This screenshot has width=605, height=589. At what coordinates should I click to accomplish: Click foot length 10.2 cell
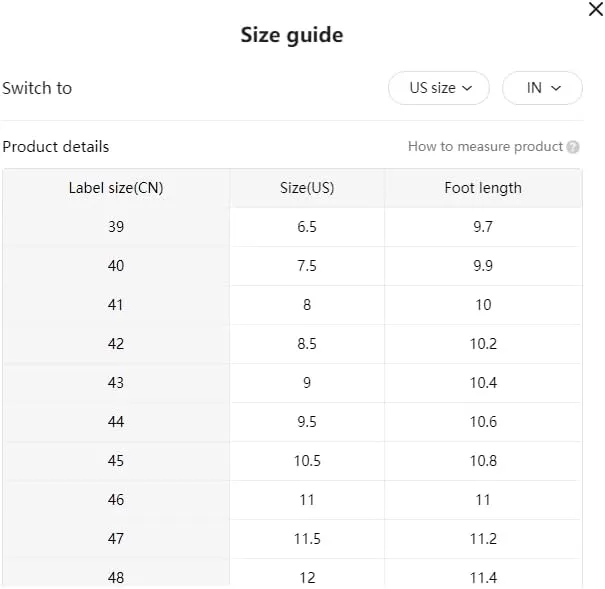point(483,344)
